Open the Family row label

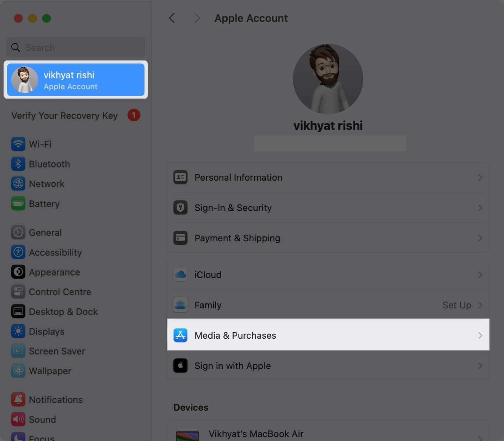(208, 305)
